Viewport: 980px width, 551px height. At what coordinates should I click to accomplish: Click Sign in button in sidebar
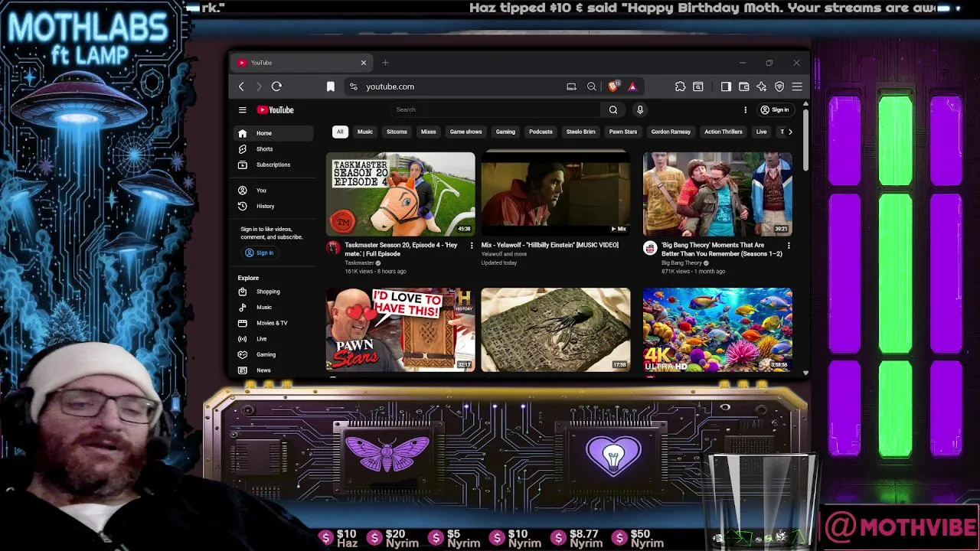259,253
